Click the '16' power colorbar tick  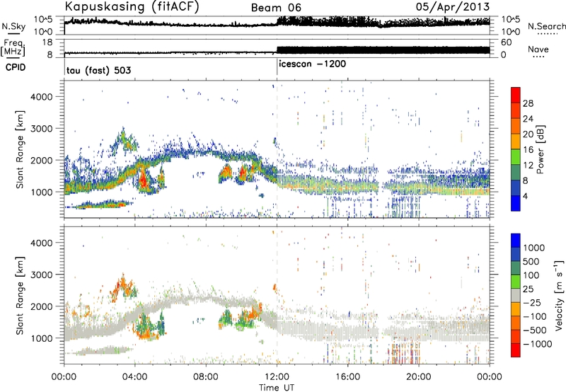point(528,149)
